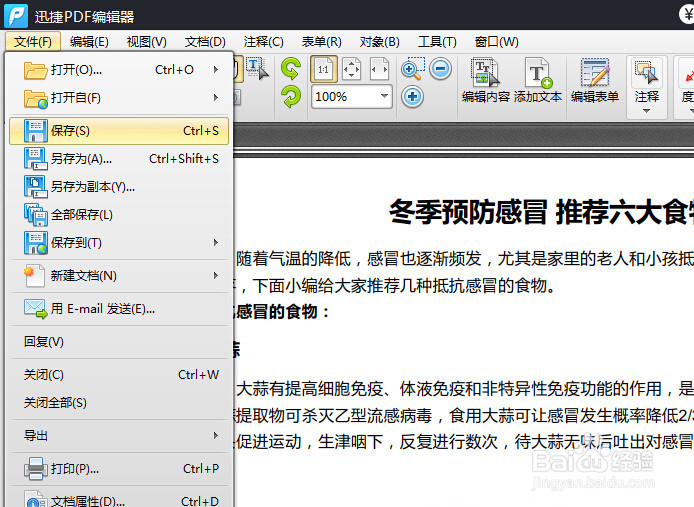Open the 窗口(W) menu
Image resolution: width=694 pixels, height=507 pixels.
[x=496, y=42]
